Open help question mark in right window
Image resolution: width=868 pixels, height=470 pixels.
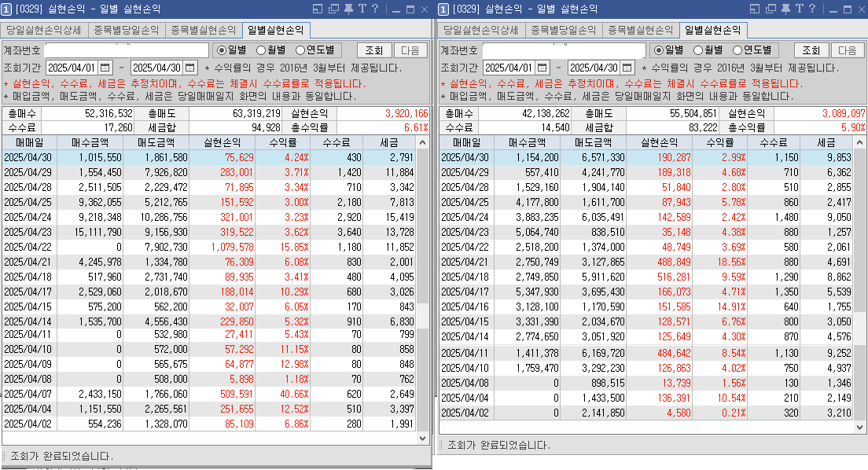point(812,9)
